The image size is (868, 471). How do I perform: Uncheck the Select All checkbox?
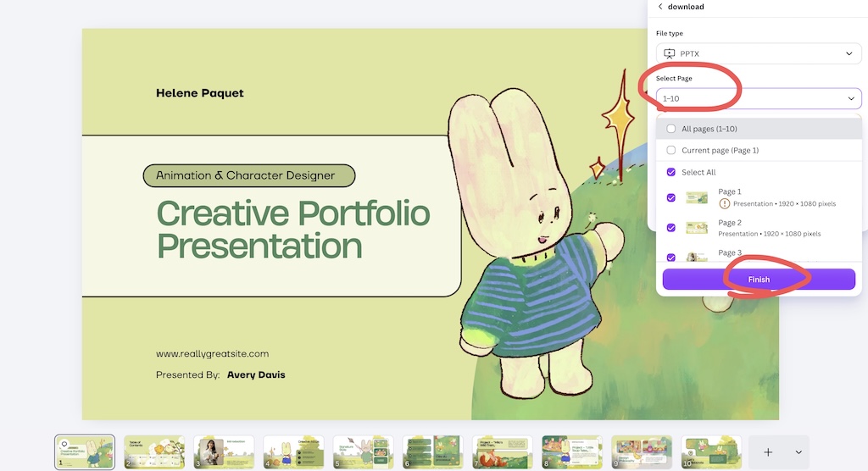coord(671,172)
